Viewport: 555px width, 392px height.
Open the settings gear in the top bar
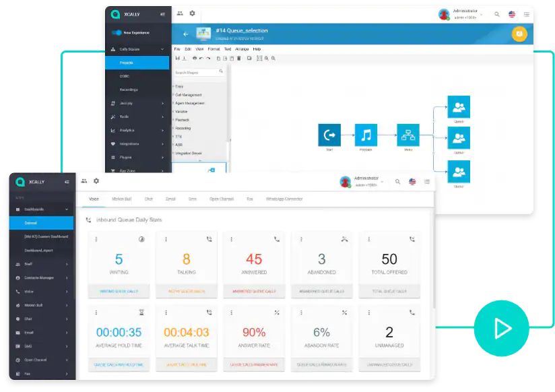[x=192, y=13]
